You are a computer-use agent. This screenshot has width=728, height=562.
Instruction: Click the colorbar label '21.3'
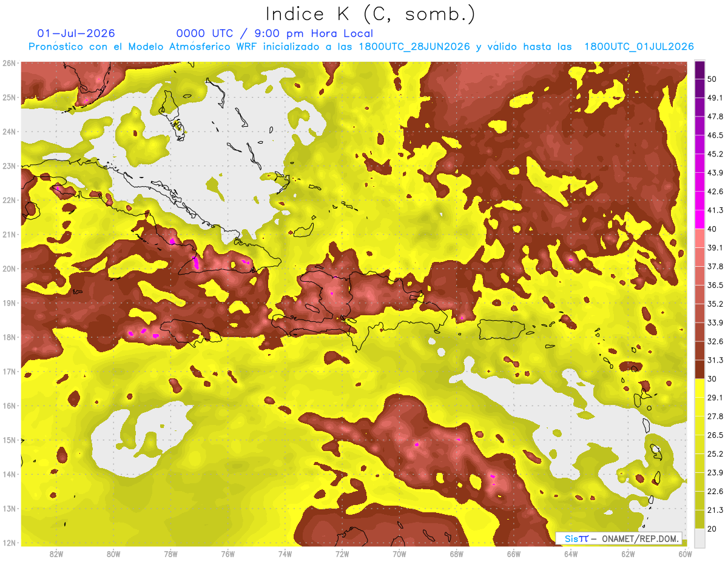pos(715,510)
